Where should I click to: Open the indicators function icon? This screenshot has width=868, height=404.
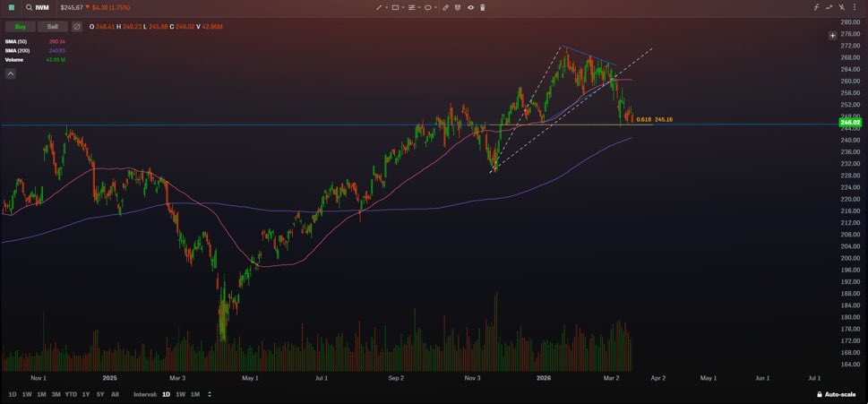coord(816,7)
